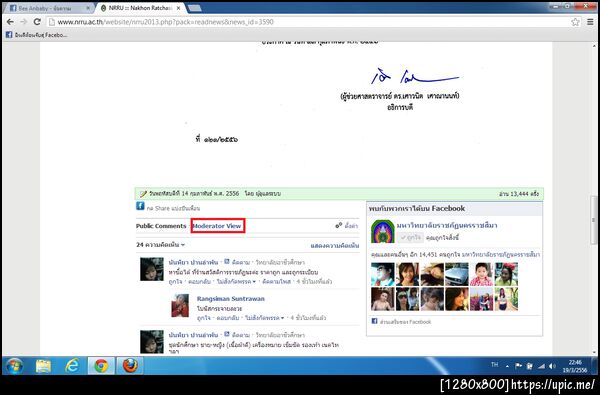Open avatar of commenter about ชุดนักศึกษา

point(152,341)
